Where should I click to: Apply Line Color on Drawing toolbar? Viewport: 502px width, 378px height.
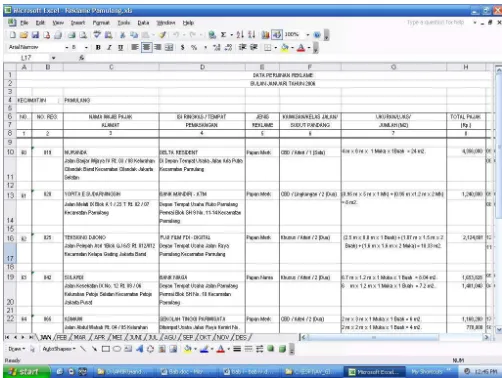[x=204, y=349]
